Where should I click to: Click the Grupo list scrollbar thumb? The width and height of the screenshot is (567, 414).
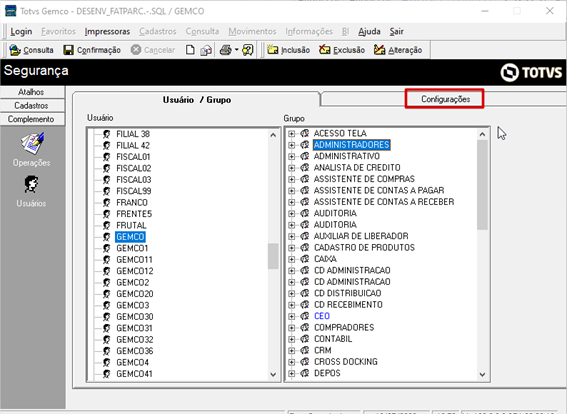point(482,185)
